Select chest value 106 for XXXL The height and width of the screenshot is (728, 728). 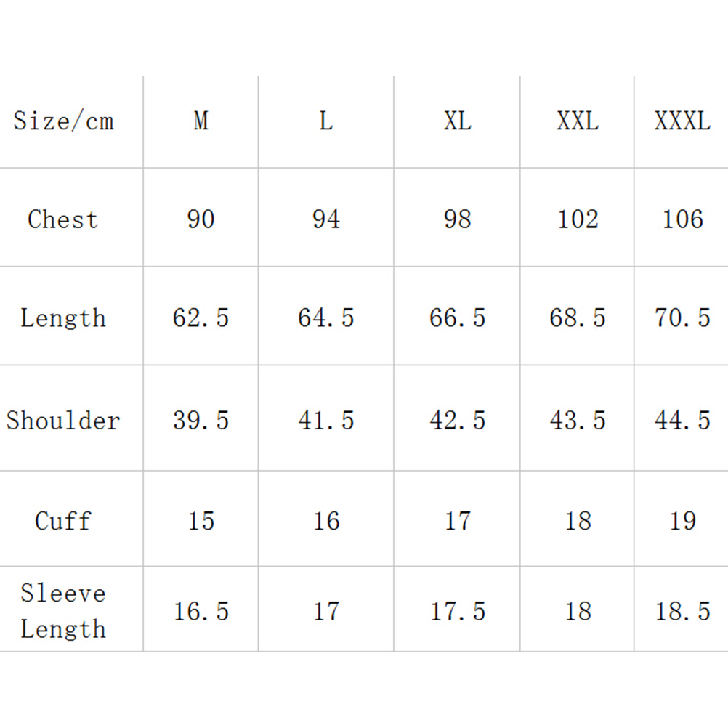682,219
